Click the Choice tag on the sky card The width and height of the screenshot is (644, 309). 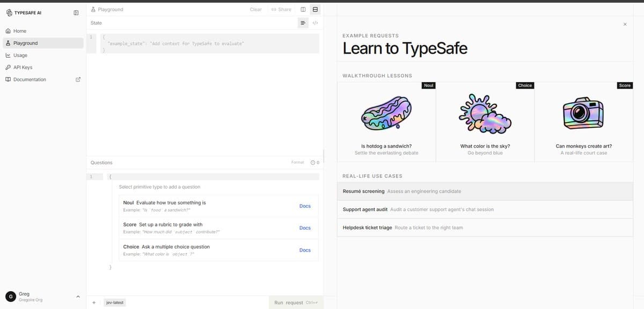(525, 85)
